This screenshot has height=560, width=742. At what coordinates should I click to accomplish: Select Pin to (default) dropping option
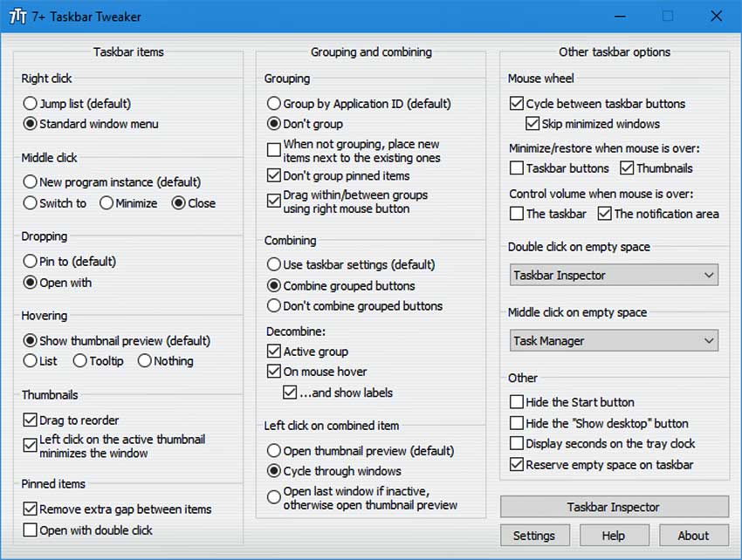click(31, 262)
